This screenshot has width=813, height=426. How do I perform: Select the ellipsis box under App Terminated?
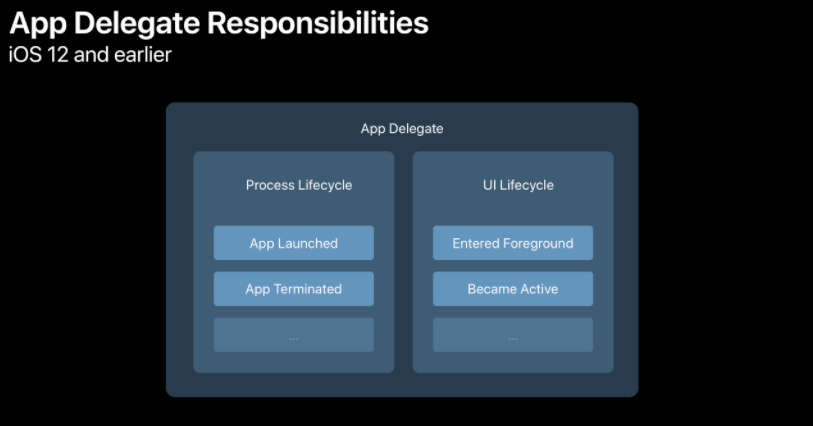(293, 335)
